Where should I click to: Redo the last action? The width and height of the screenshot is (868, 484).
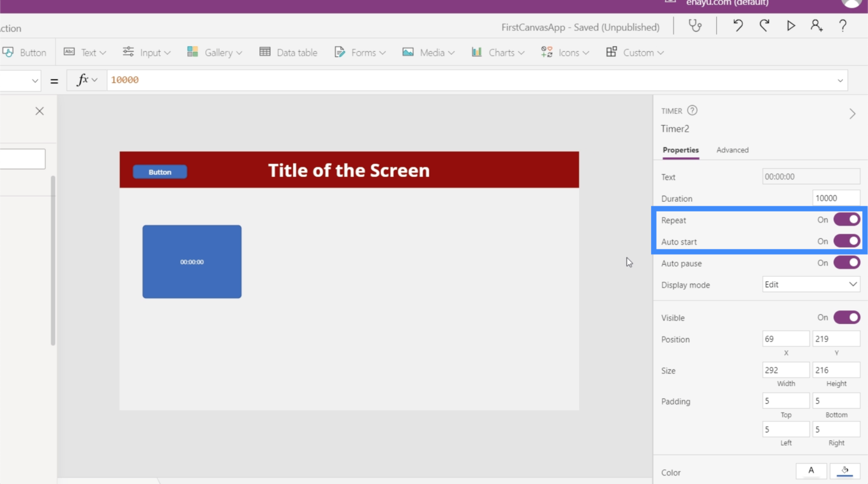(x=764, y=25)
